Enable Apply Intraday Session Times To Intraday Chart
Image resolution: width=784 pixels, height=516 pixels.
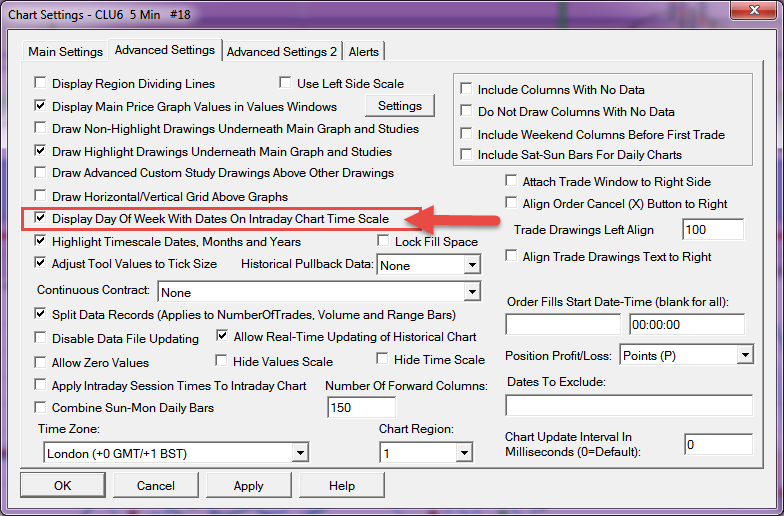tap(40, 384)
